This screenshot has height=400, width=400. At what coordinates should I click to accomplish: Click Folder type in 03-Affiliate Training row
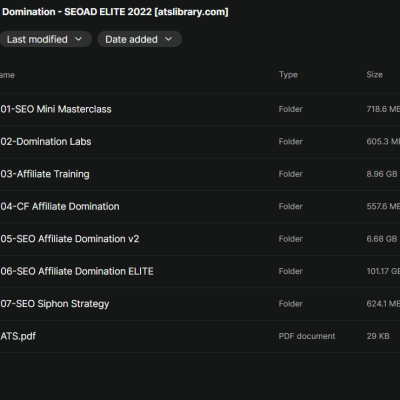coord(291,174)
